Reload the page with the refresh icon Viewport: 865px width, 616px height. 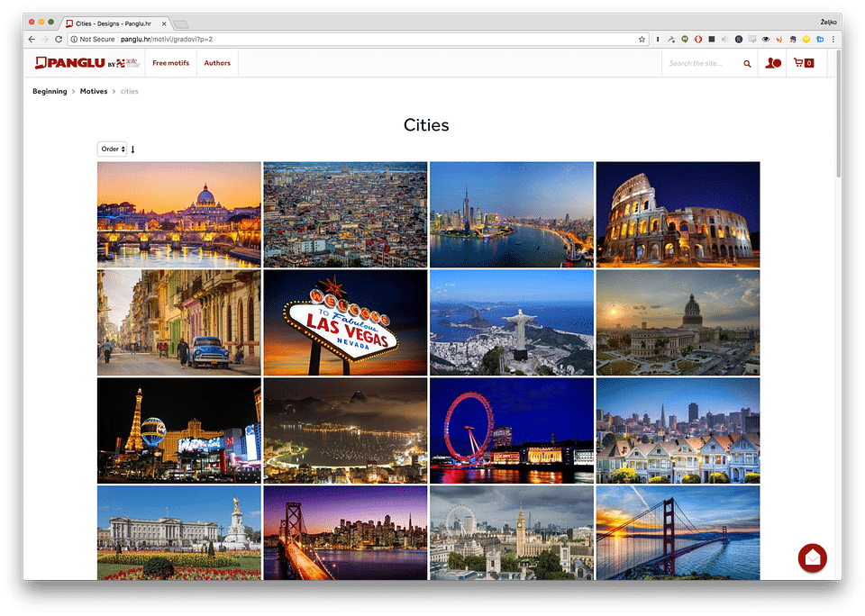[x=59, y=39]
